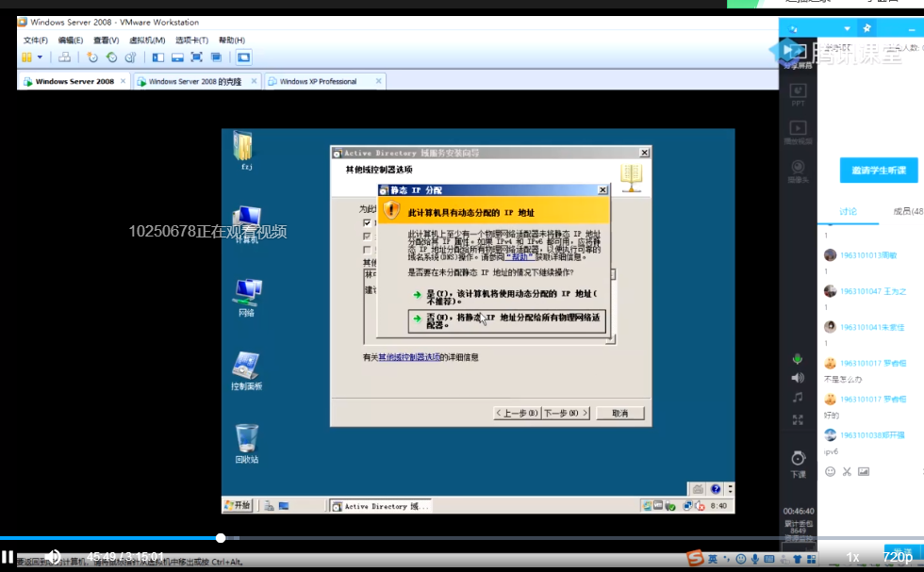Viewport: 924px width, 572px height.
Task: Click the VM tray volume muted icon
Action: [700, 505]
